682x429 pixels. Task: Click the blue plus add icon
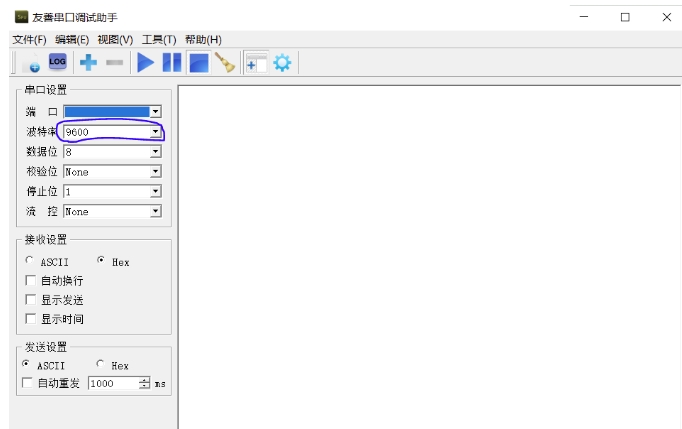coord(88,63)
